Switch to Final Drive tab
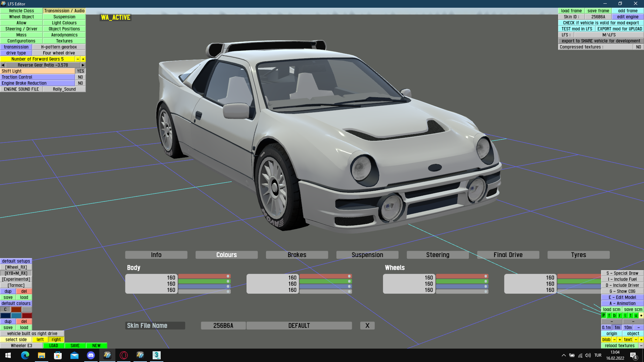The width and height of the screenshot is (644, 362). pos(508,255)
